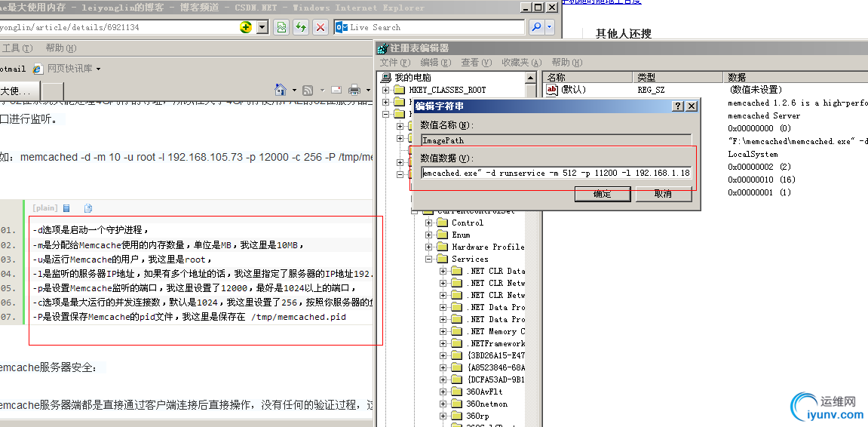Expand the 360rp key

pos(443,416)
